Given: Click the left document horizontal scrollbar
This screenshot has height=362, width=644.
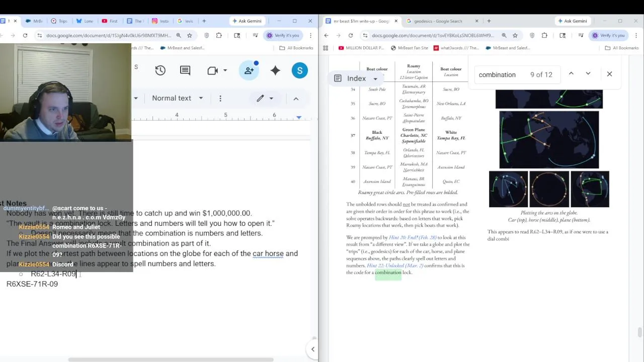Looking at the screenshot, I should pos(171,359).
